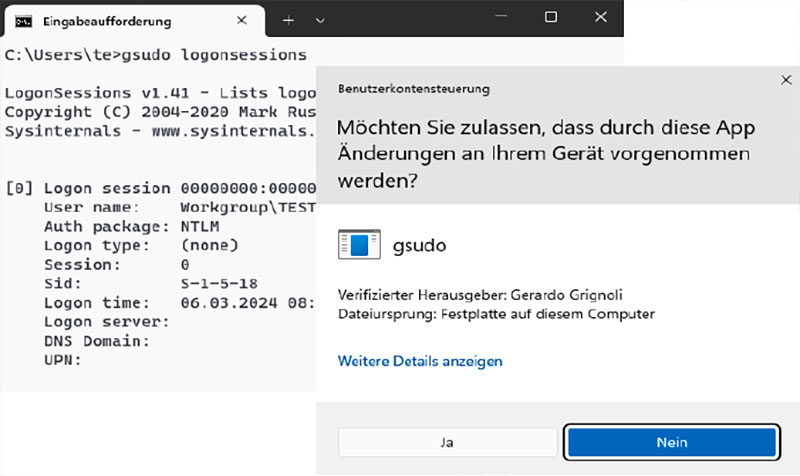Click 'Verifizierter Herausgeber: Gerardo Grignoli' text
This screenshot has width=800, height=476.
coord(480,295)
